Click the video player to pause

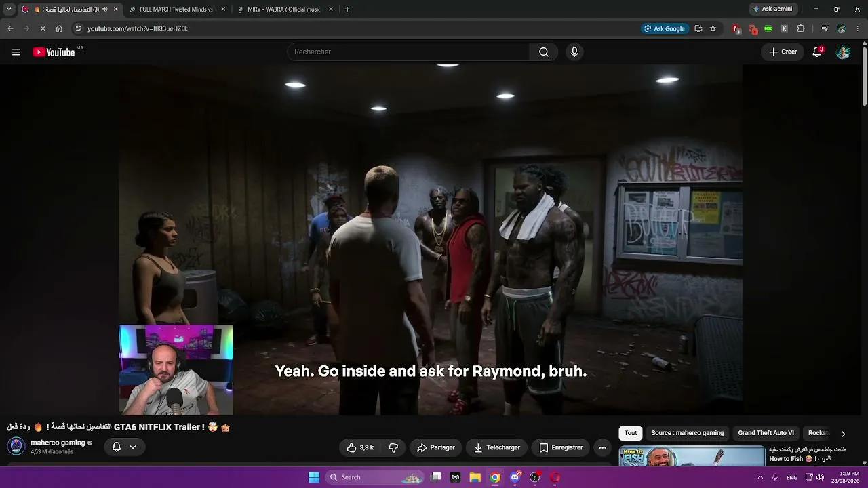431,241
